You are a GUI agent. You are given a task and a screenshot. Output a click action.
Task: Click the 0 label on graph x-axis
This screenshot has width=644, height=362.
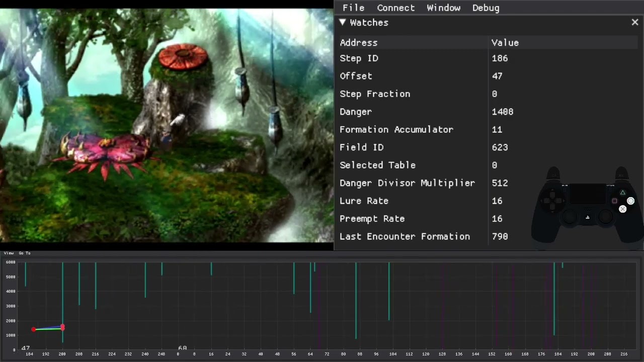click(178, 354)
